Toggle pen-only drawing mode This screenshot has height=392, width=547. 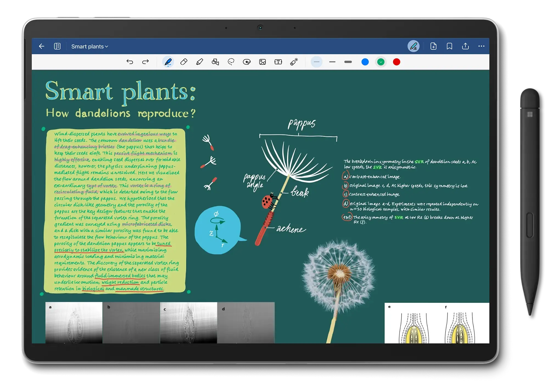tap(414, 46)
